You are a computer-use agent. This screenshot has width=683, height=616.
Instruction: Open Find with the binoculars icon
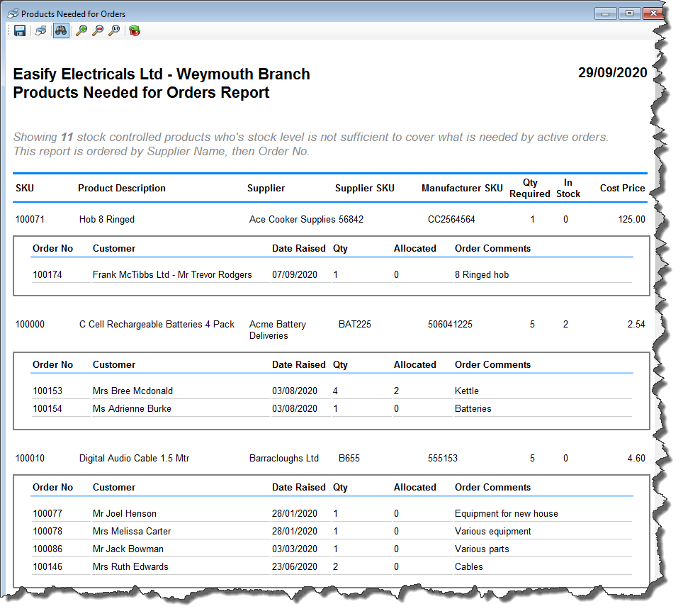click(61, 30)
